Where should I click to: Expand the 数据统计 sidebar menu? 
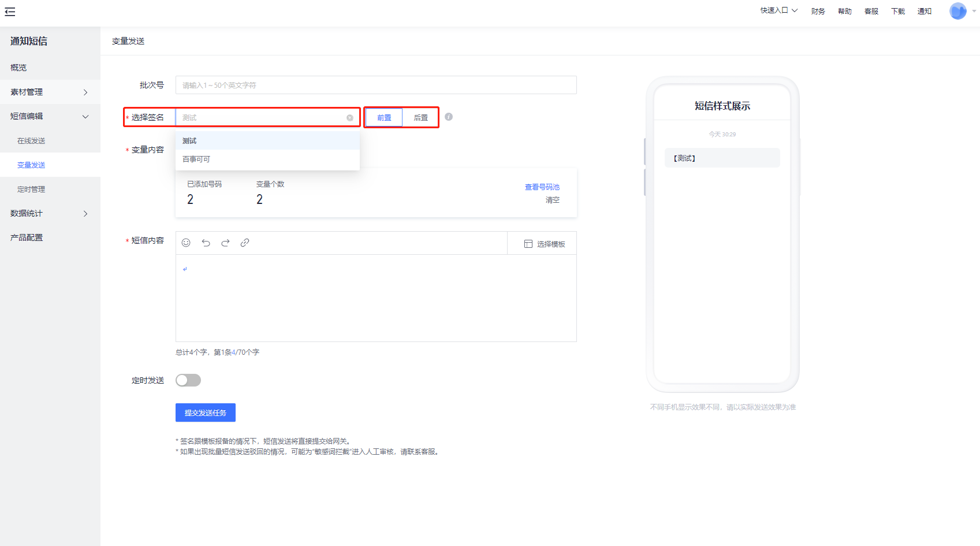click(x=50, y=213)
